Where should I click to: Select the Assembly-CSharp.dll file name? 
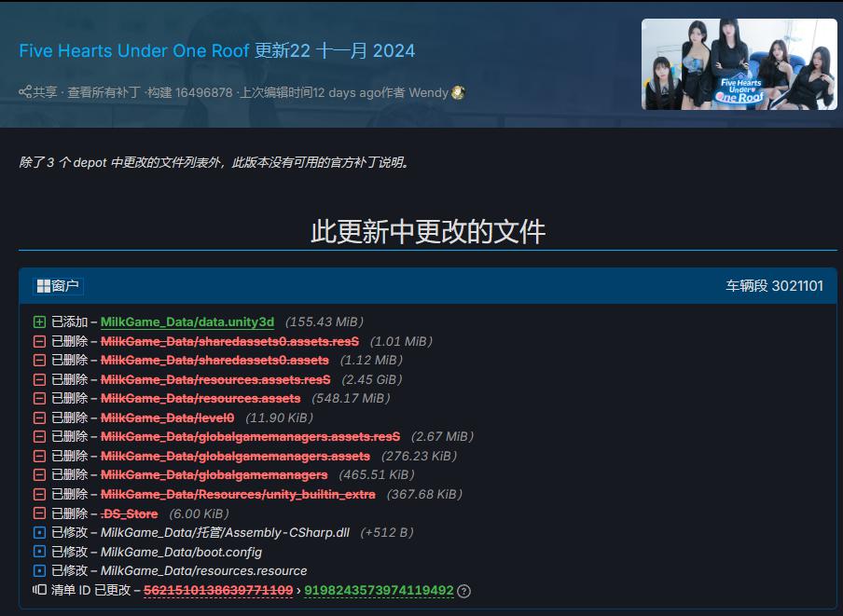[226, 532]
